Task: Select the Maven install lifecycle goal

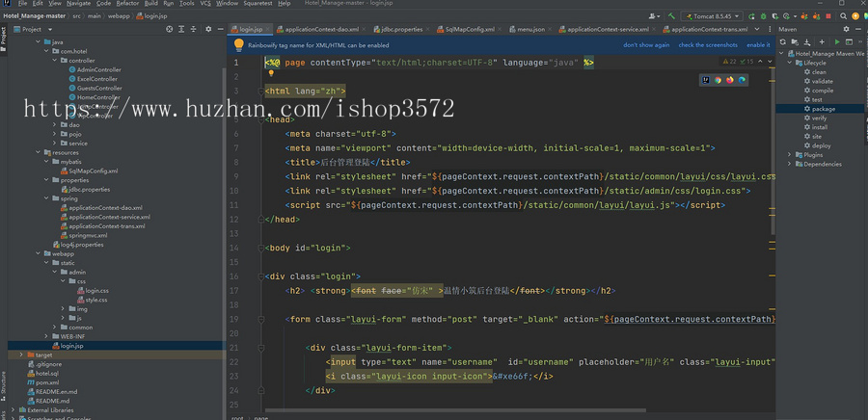Action: click(x=819, y=127)
